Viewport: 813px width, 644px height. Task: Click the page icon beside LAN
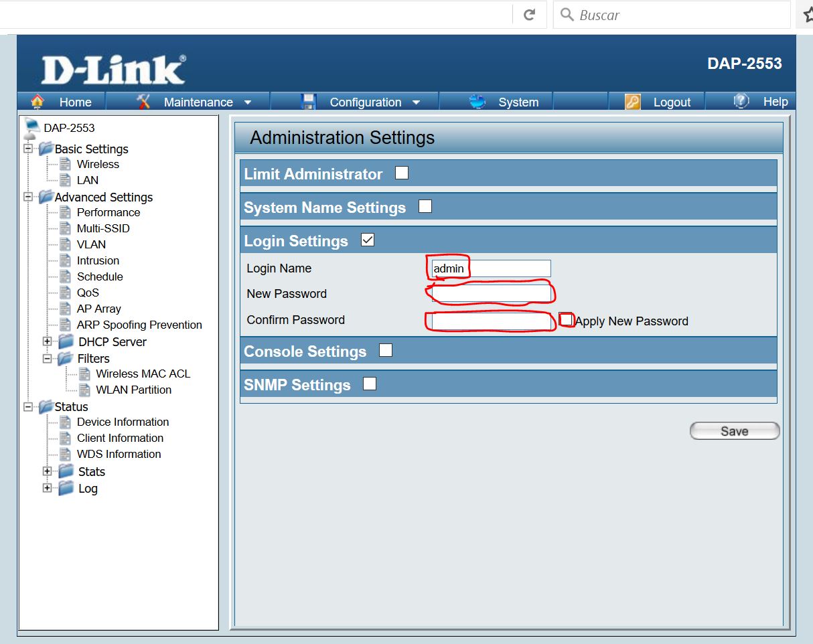coord(65,180)
